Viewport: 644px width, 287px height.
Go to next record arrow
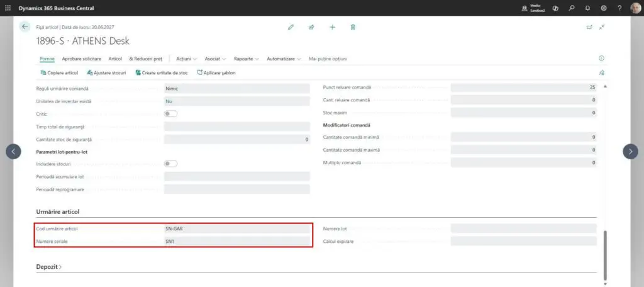[x=630, y=151]
